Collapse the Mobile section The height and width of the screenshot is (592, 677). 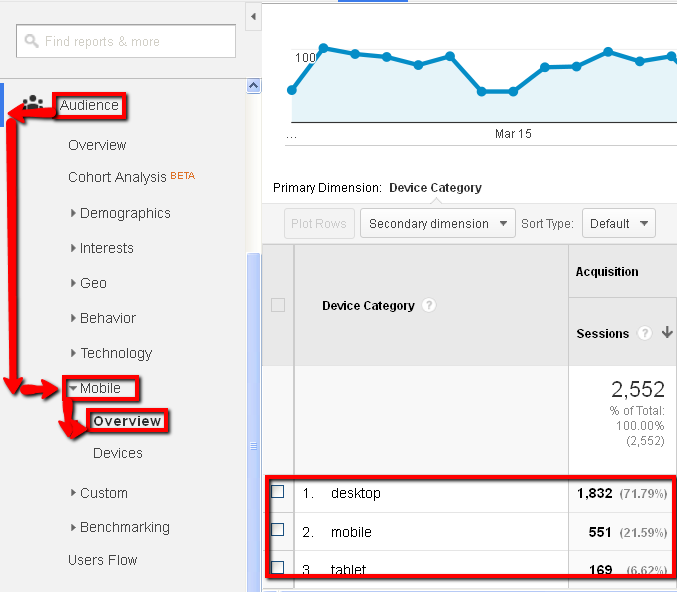(x=74, y=388)
